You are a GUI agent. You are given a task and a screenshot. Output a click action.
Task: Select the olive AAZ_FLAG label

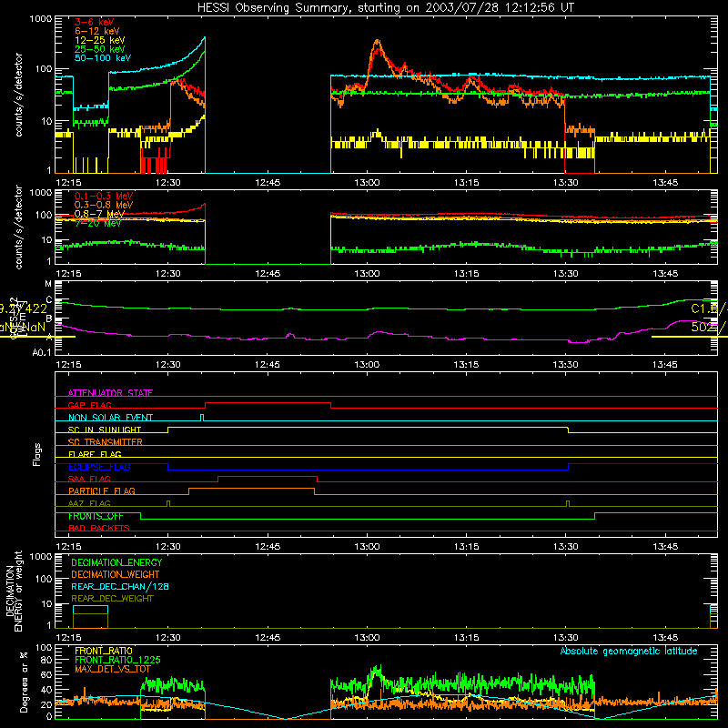pyautogui.click(x=89, y=503)
